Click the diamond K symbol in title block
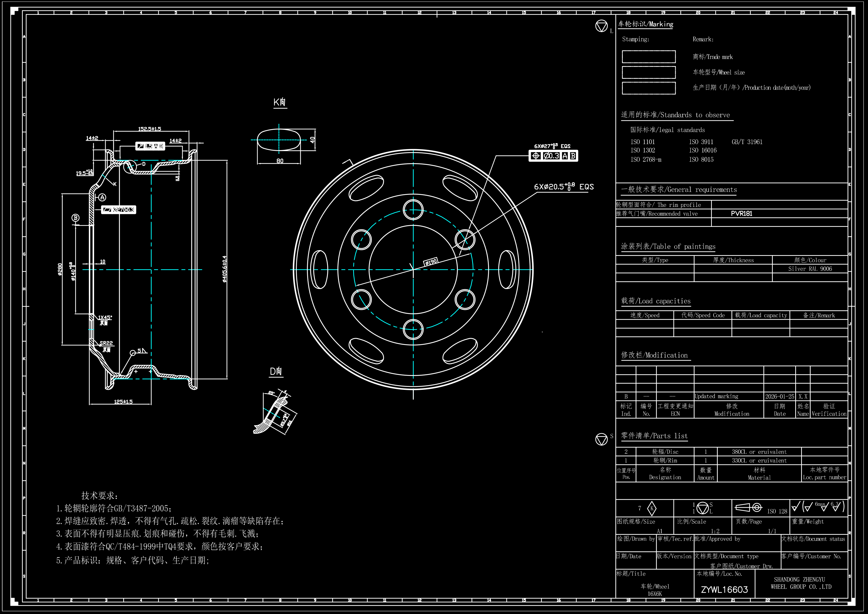Viewport: 868px width, 614px height. (x=651, y=508)
